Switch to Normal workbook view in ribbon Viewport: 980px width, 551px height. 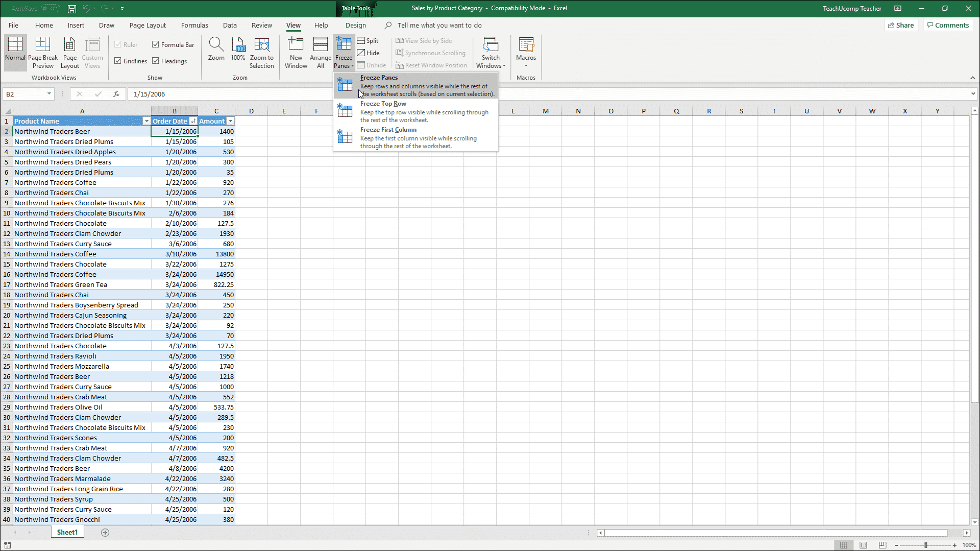point(15,53)
